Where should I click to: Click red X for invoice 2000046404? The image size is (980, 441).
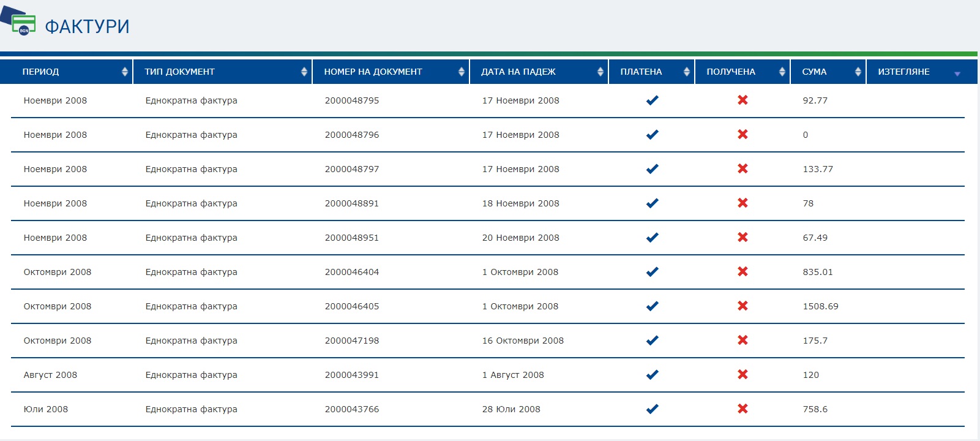click(x=742, y=272)
